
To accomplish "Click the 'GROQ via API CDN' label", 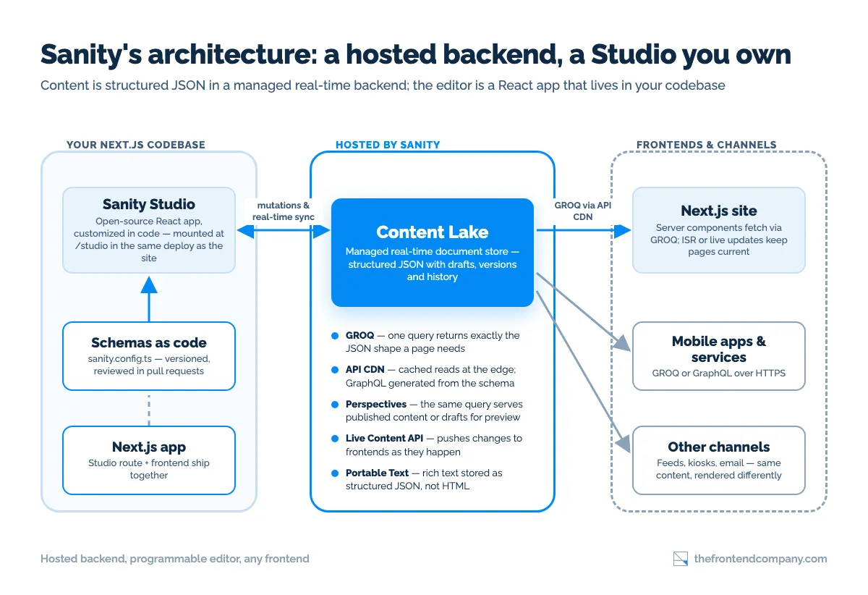I will 584,211.
